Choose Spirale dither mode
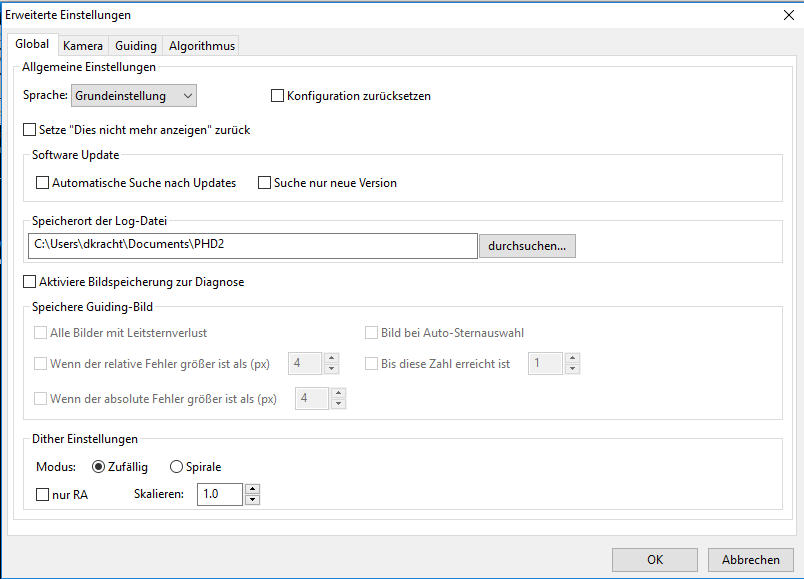The width and height of the screenshot is (804, 579). click(177, 467)
